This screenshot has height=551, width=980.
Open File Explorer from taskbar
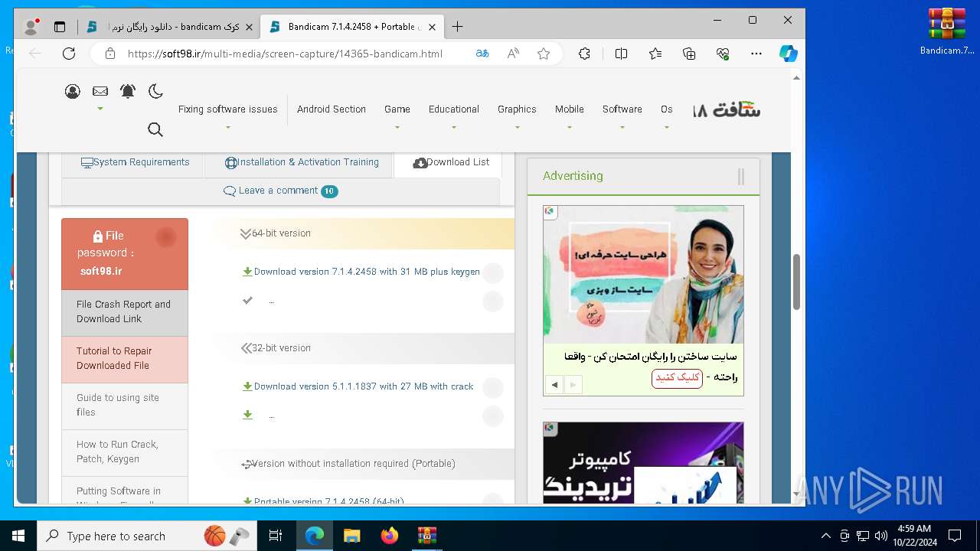point(352,536)
